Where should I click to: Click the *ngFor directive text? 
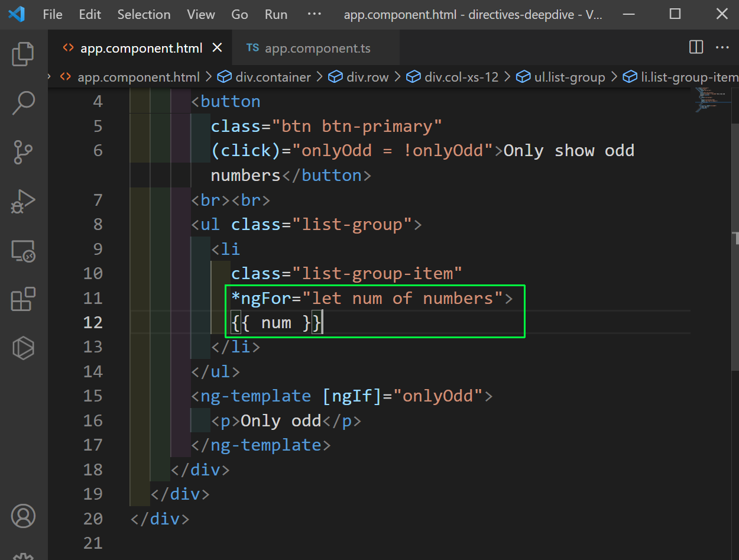[262, 298]
